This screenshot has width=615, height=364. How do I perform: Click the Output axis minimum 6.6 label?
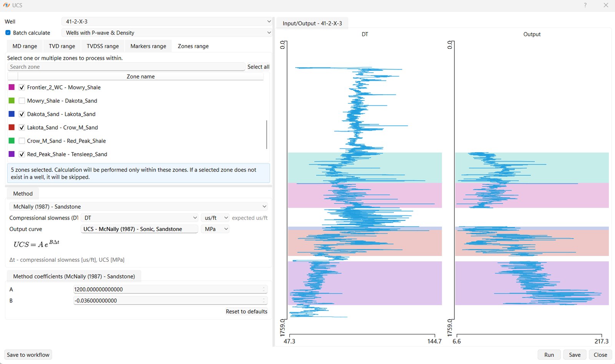pyautogui.click(x=457, y=341)
